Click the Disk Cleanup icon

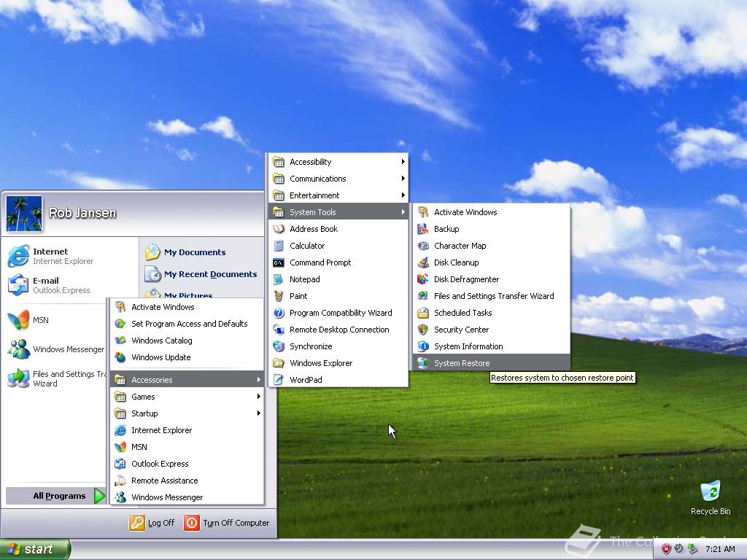click(422, 262)
